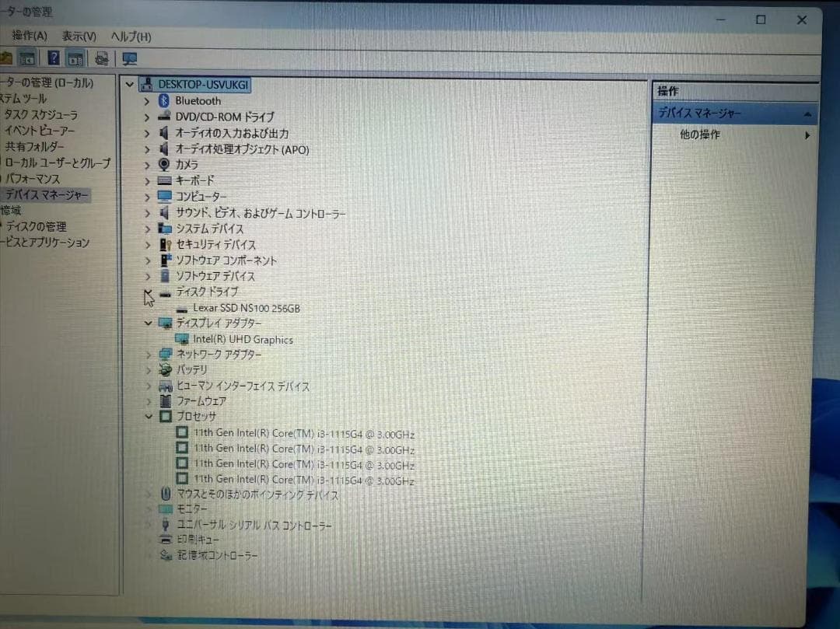
Task: Collapse the プロセッサ tree node
Action: pos(148,416)
